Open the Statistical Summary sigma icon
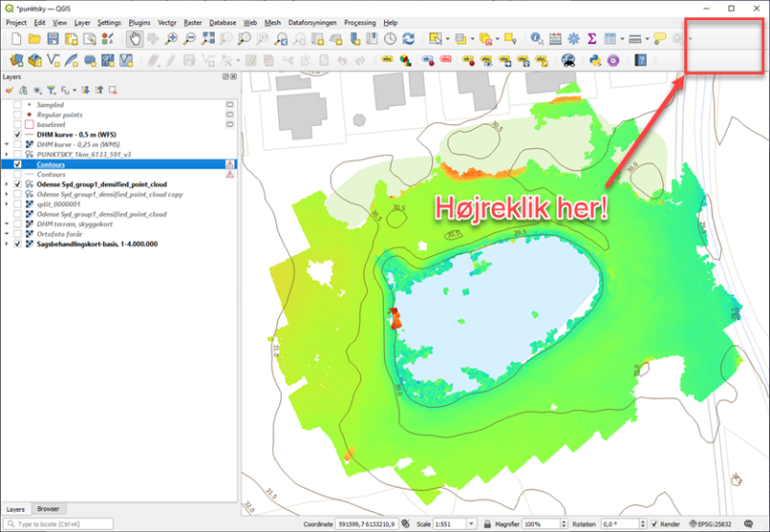770x532 pixels. [x=591, y=38]
